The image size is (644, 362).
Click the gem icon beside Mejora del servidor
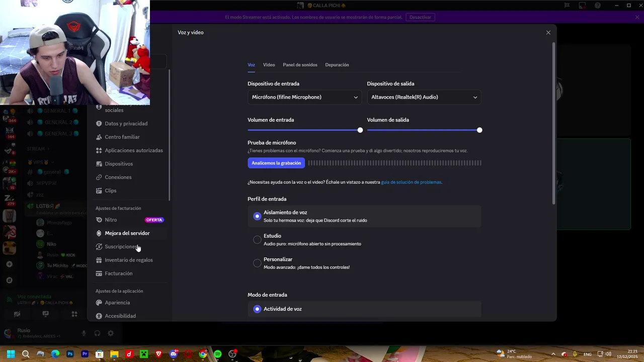[x=99, y=233]
